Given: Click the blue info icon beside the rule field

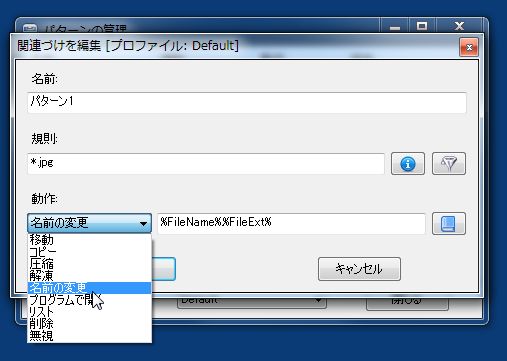Looking at the screenshot, I should click(408, 164).
